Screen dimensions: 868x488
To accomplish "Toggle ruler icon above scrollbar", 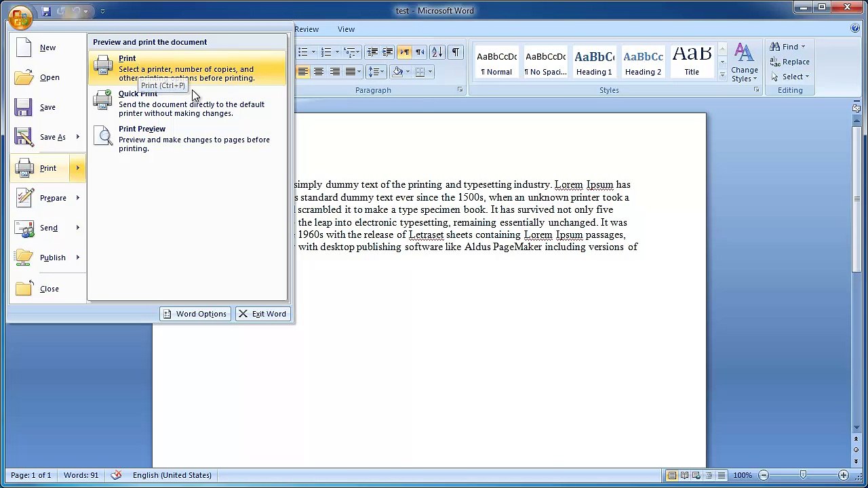I will point(857,107).
